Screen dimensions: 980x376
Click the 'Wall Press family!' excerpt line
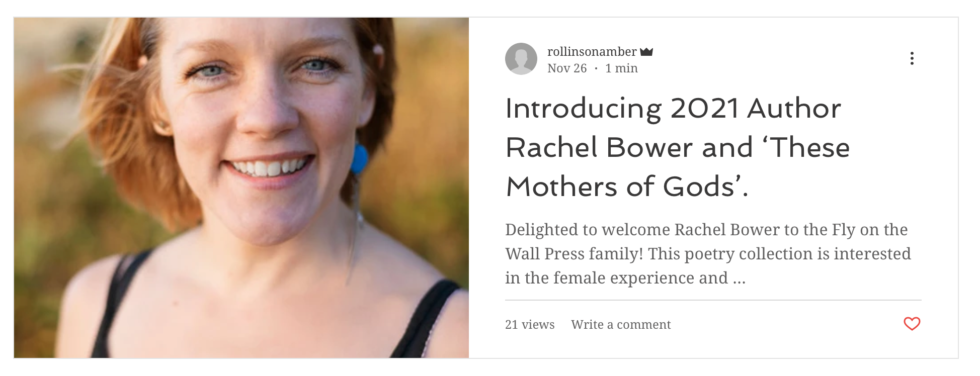click(x=707, y=254)
